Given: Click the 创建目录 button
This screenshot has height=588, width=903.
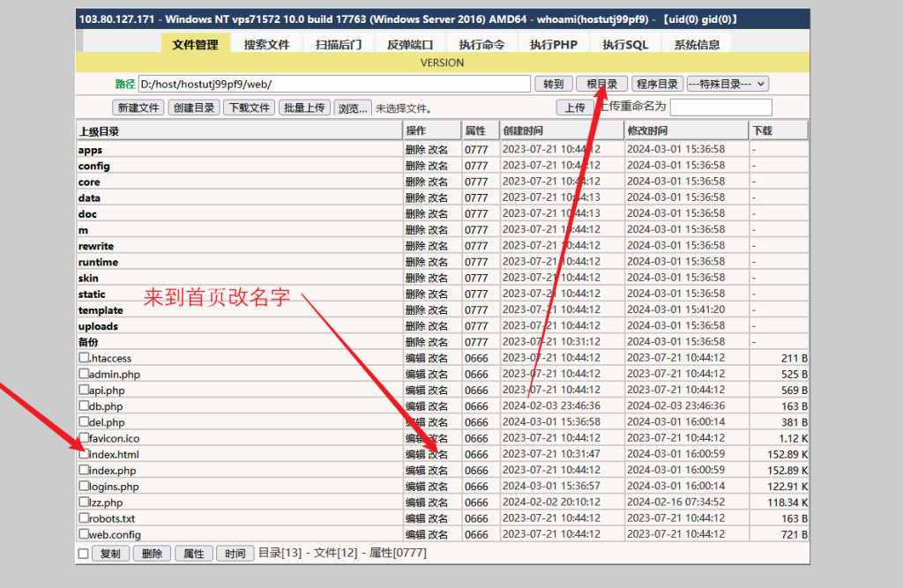Looking at the screenshot, I should (193, 108).
